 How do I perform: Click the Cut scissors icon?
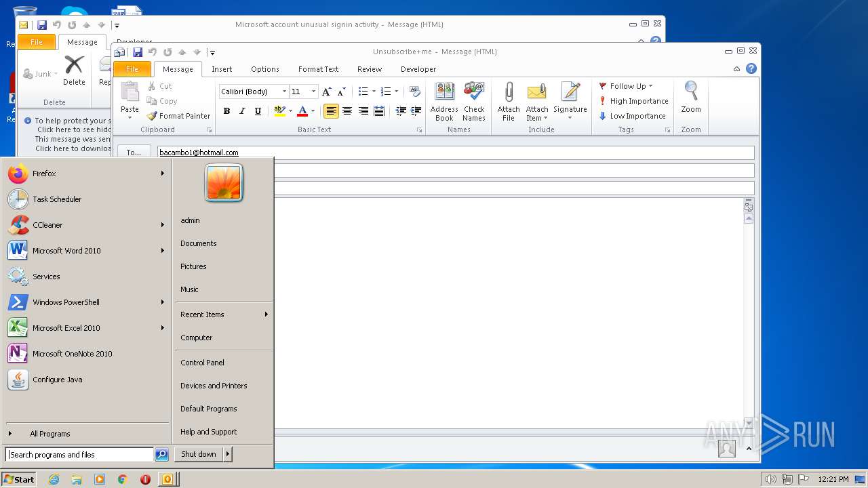pyautogui.click(x=153, y=86)
